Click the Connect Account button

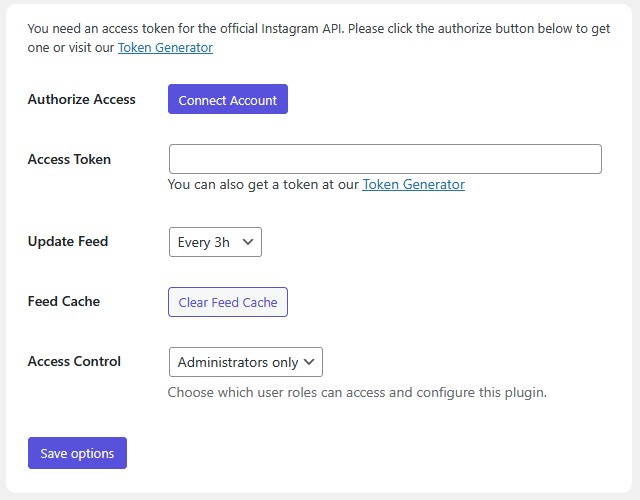[227, 100]
